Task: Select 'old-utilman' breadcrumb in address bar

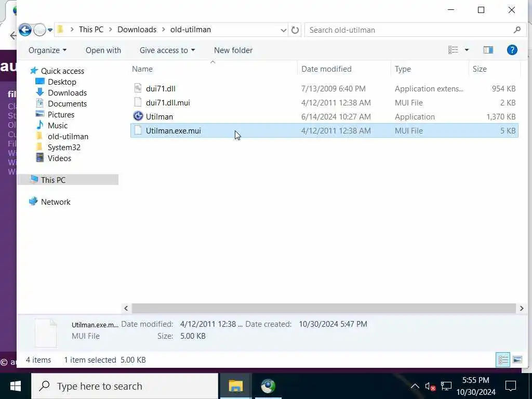Action: coord(190,30)
